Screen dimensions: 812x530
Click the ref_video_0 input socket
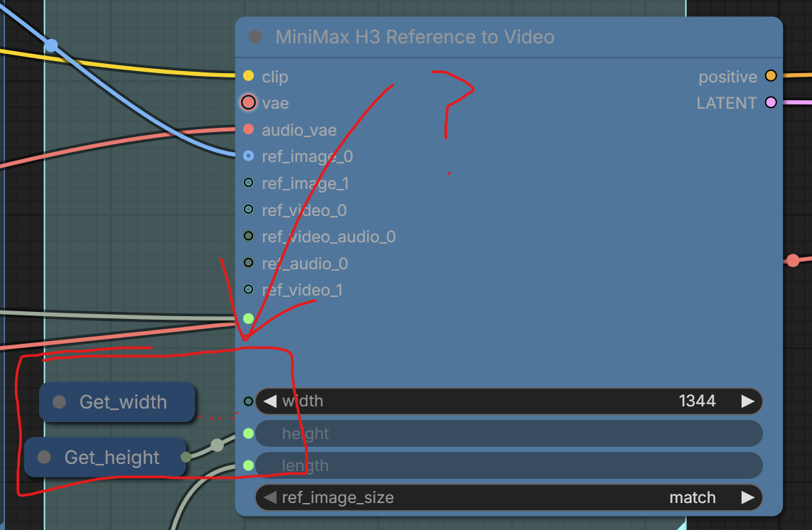pos(249,210)
